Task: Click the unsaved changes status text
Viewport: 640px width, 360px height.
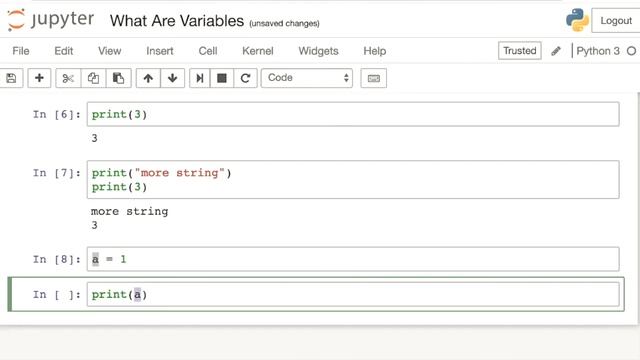Action: coord(284,24)
